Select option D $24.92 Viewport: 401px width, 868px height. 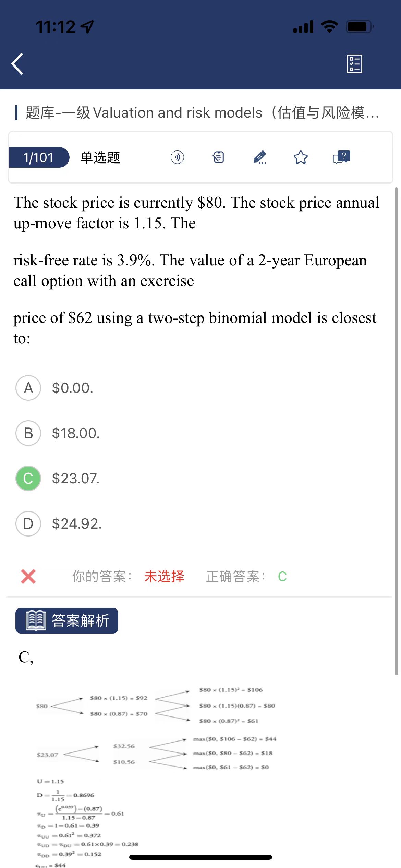(x=28, y=524)
